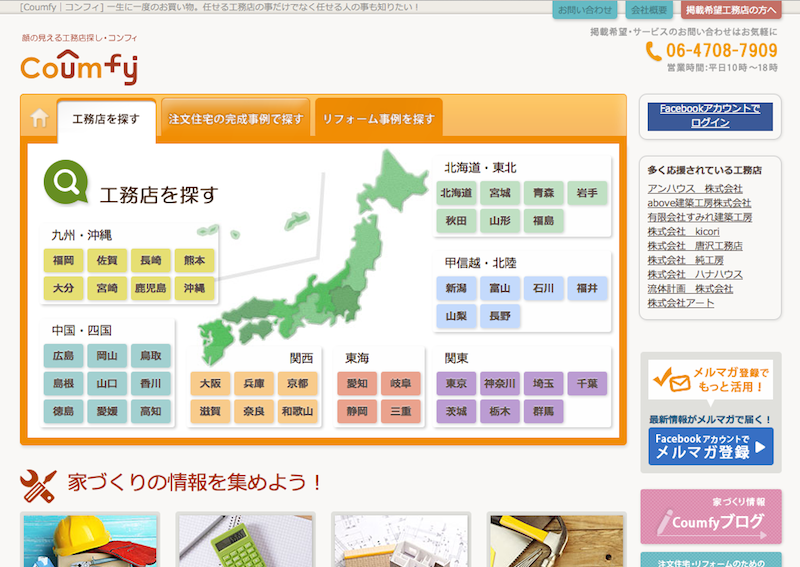Open the Coumfyブログ banner
This screenshot has width=800, height=567.
click(711, 516)
